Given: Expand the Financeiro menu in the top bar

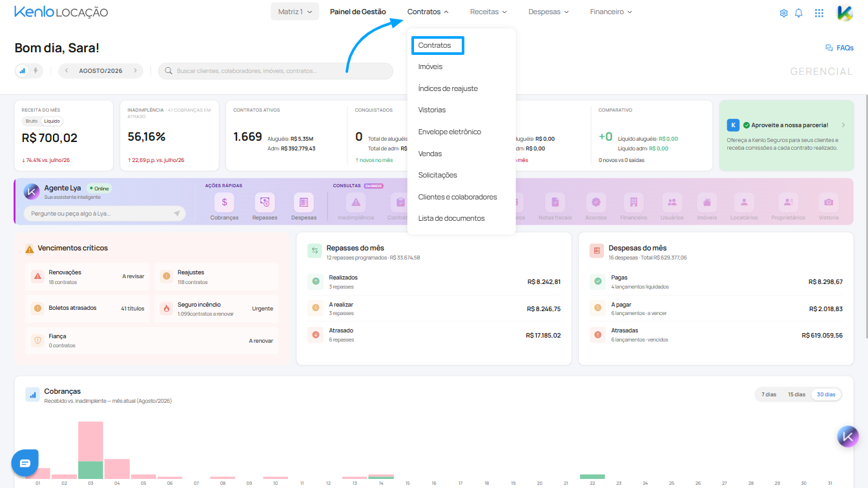Looking at the screenshot, I should click(x=611, y=12).
